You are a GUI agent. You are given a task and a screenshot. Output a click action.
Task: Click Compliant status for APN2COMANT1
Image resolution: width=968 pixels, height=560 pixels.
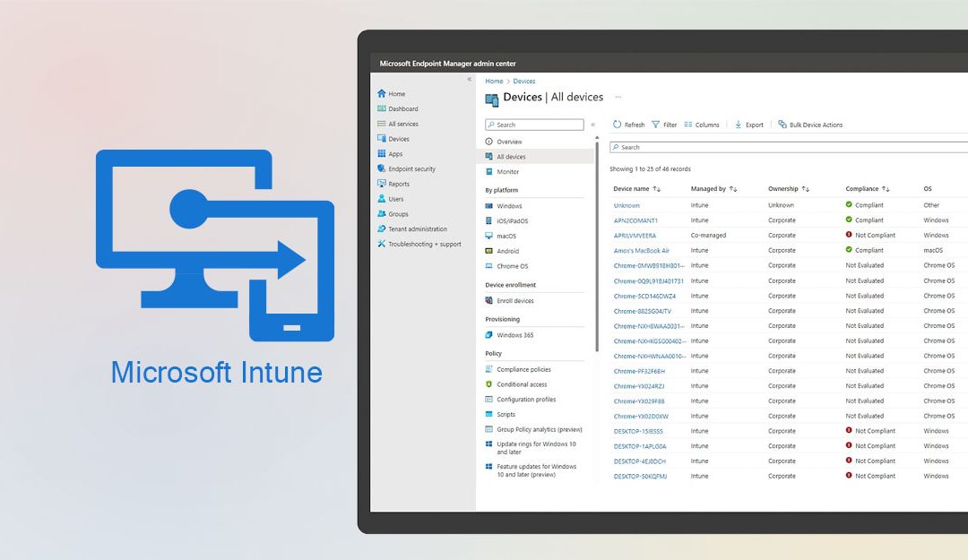[x=864, y=220]
